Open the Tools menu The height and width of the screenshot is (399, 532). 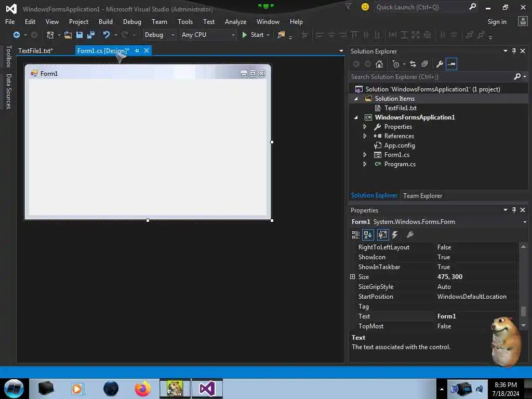click(185, 22)
